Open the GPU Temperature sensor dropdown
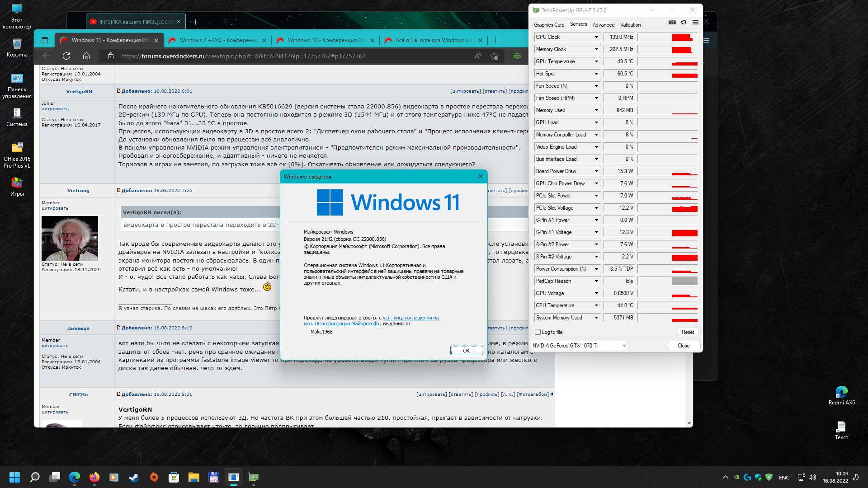The width and height of the screenshot is (868, 488). 596,61
